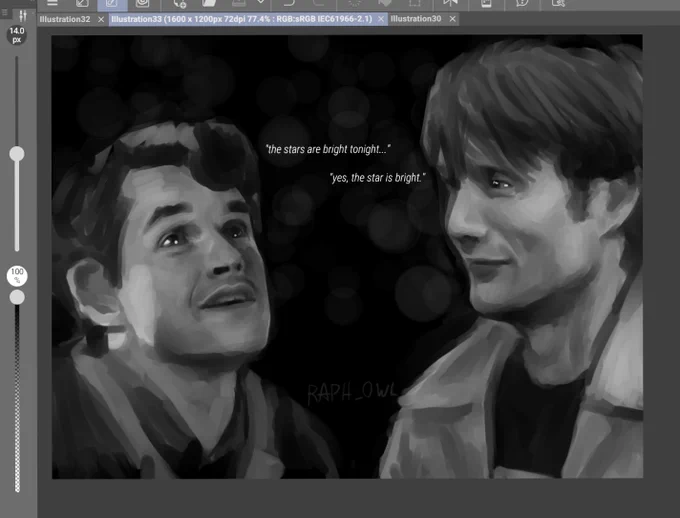
Task: Close the Illustration33 tab
Action: coord(381,19)
